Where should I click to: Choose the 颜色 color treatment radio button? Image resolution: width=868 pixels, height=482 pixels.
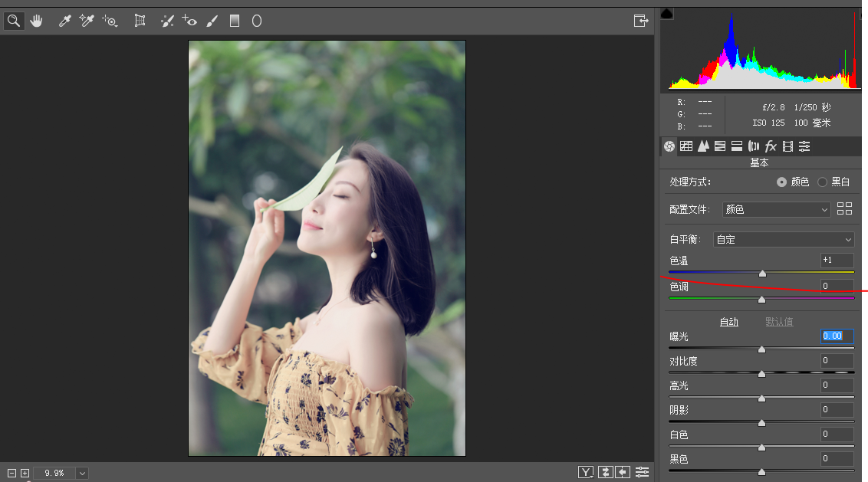click(781, 182)
